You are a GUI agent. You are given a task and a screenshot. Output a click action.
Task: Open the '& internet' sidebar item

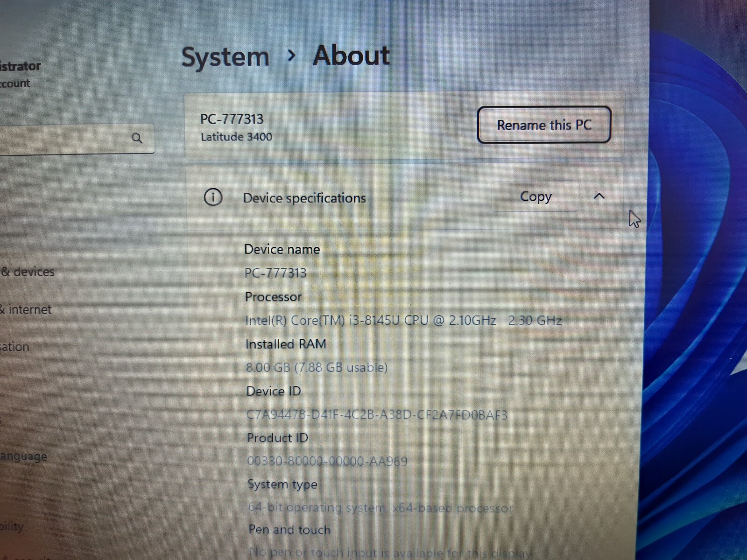click(x=26, y=309)
